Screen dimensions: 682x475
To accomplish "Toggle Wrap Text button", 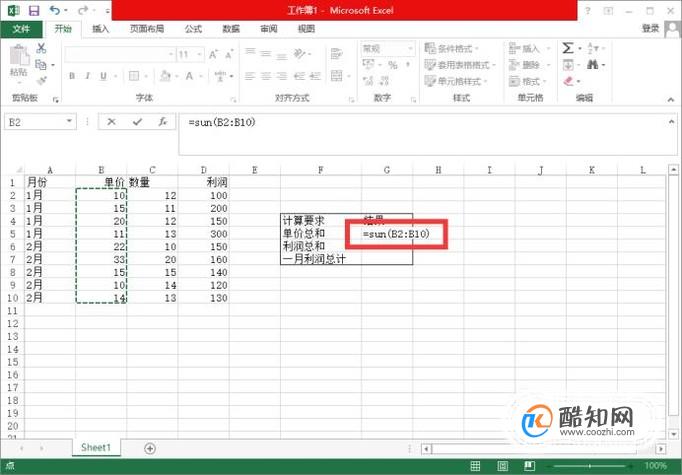I will pyautogui.click(x=336, y=54).
